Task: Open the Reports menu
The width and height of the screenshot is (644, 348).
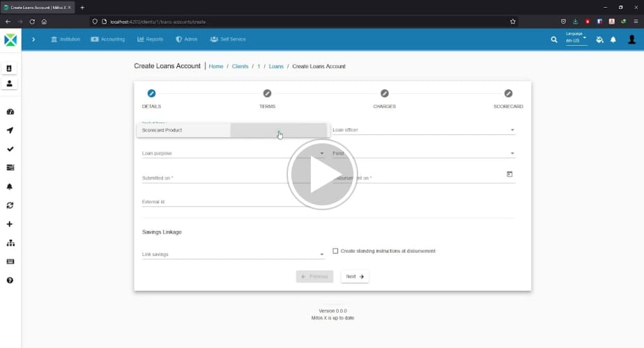Action: coord(150,40)
